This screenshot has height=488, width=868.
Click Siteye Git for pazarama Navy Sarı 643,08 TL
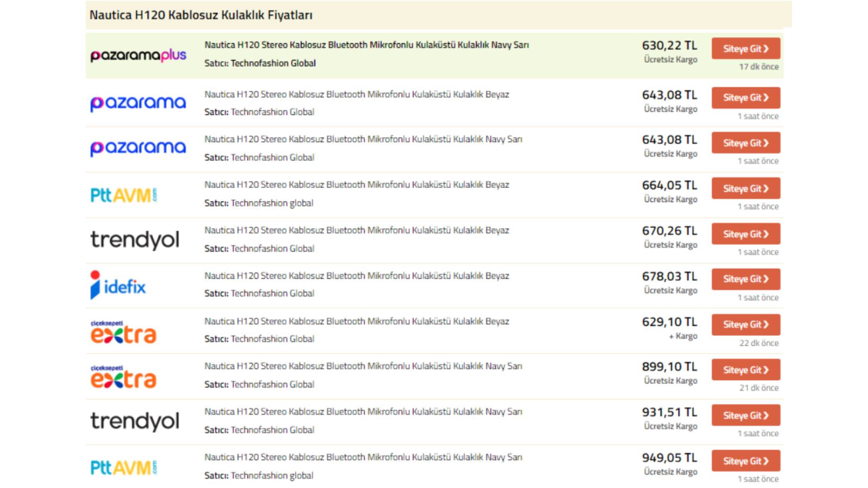[x=746, y=143]
